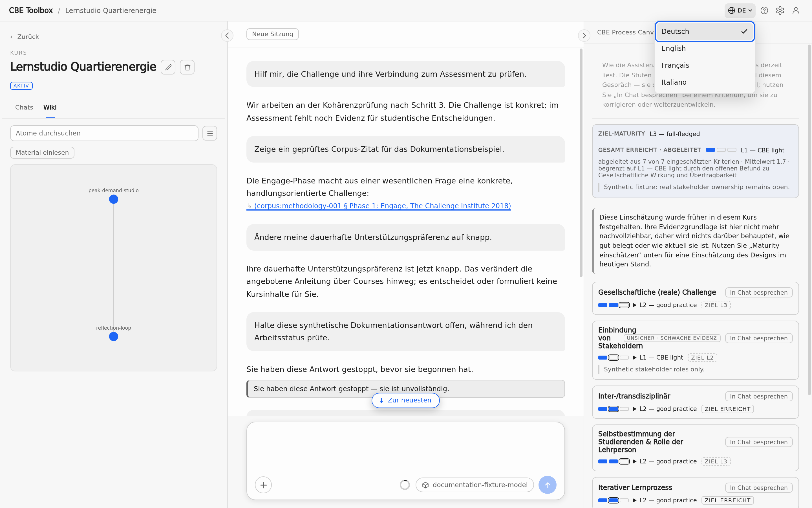The height and width of the screenshot is (508, 812).
Task: Select the reflection-loop graph node
Action: click(x=113, y=336)
